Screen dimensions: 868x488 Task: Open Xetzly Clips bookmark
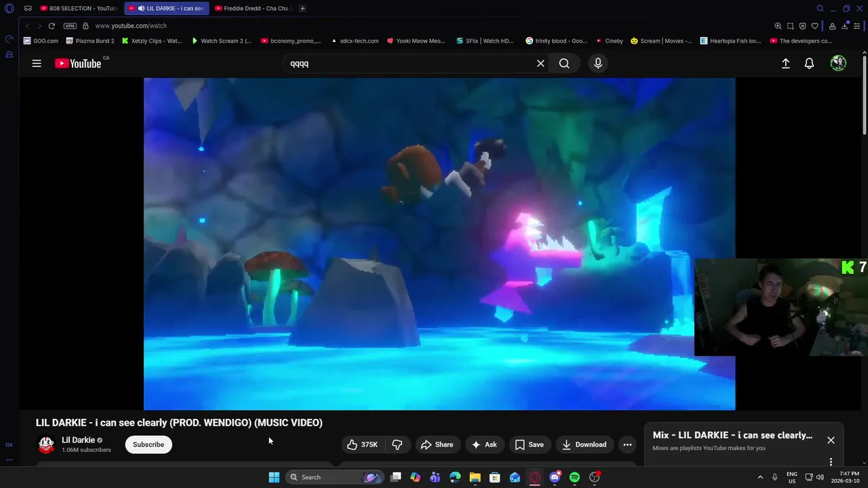152,41
